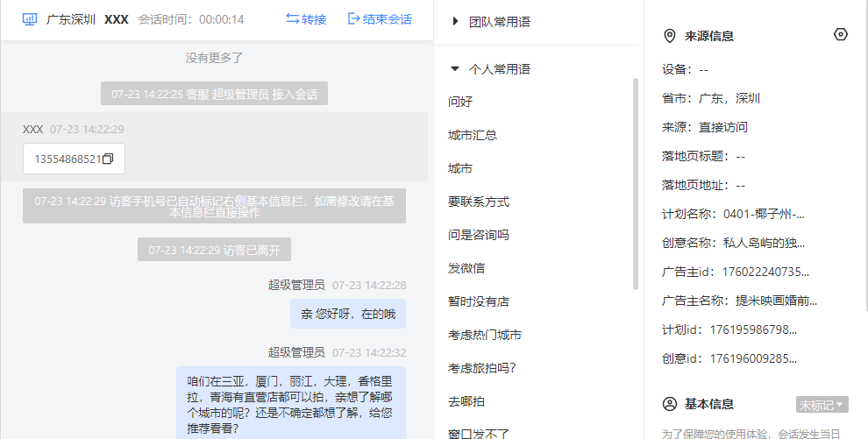
Task: Click the 访客手机号已自动标记 notice
Action: click(x=214, y=206)
